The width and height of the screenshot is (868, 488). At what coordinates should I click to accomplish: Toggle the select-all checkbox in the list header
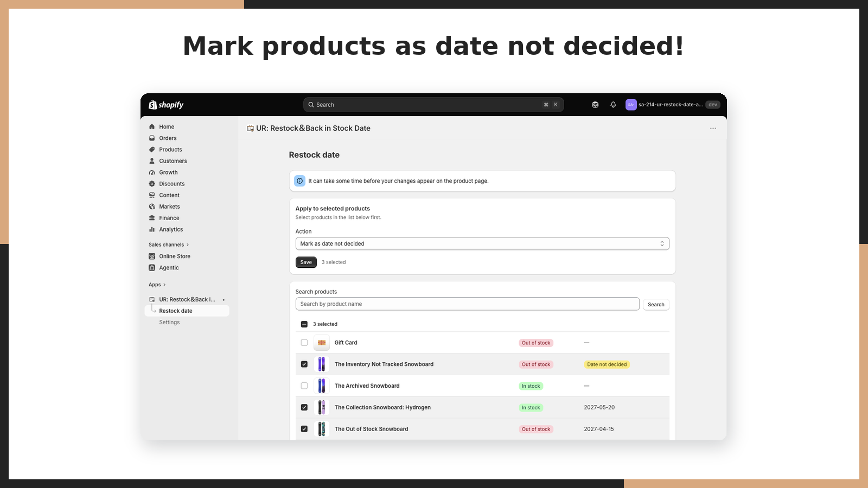pyautogui.click(x=304, y=324)
